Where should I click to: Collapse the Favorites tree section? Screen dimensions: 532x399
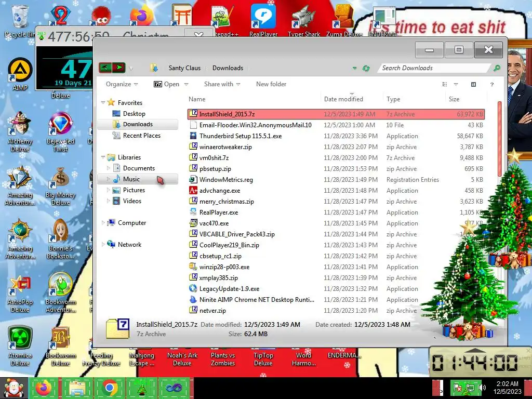tap(103, 102)
